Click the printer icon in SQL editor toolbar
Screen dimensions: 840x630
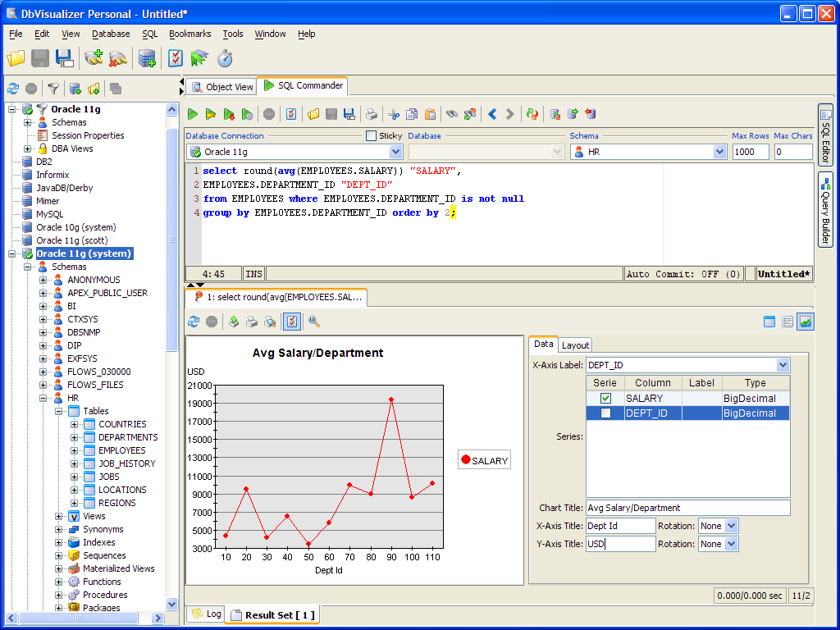(372, 114)
